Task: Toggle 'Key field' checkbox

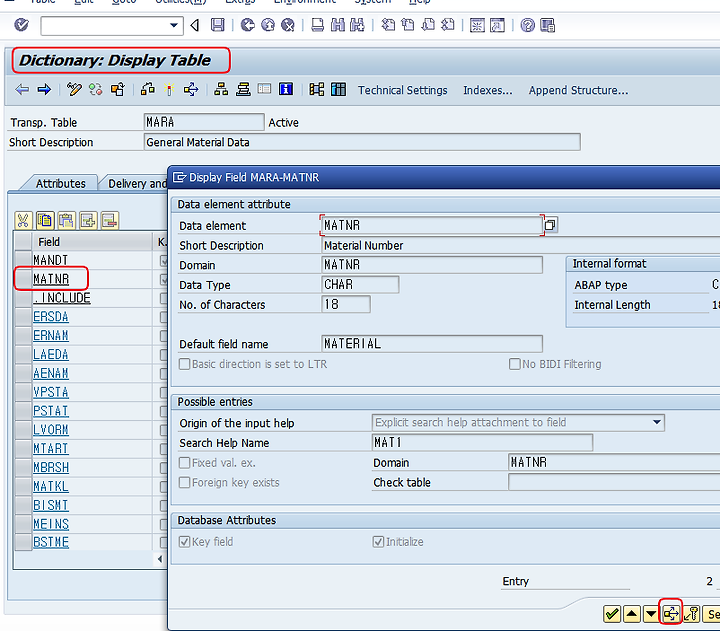Action: pyautogui.click(x=184, y=541)
